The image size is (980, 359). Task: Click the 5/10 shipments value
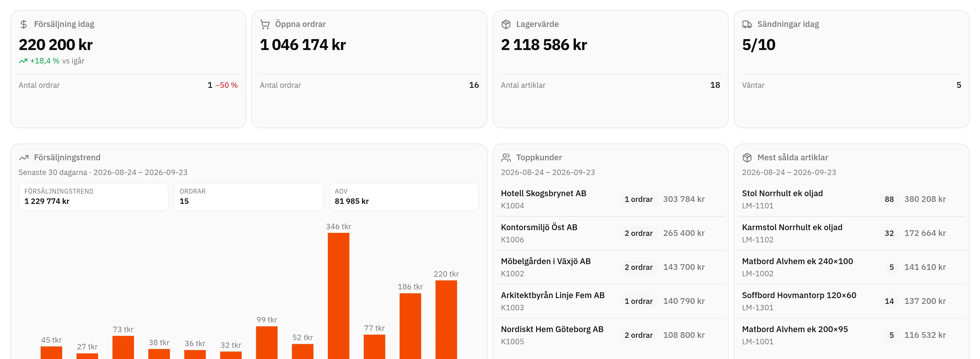pyautogui.click(x=759, y=45)
